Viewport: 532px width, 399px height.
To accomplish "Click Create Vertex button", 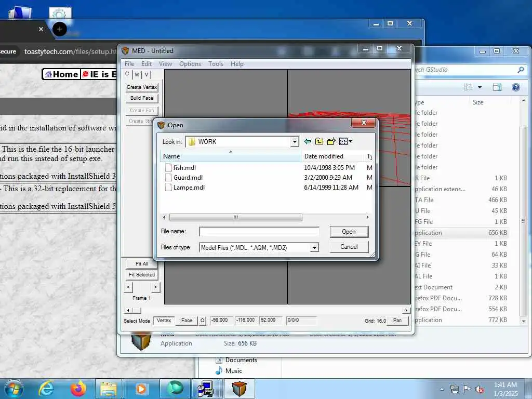I will [x=142, y=87].
